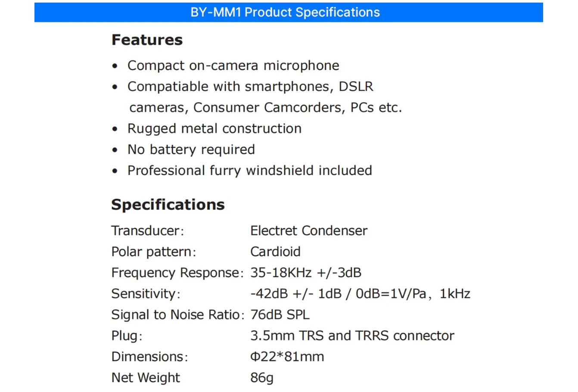Select Professional furry windshield included text
Image resolution: width=578 pixels, height=392 pixels.
(250, 171)
